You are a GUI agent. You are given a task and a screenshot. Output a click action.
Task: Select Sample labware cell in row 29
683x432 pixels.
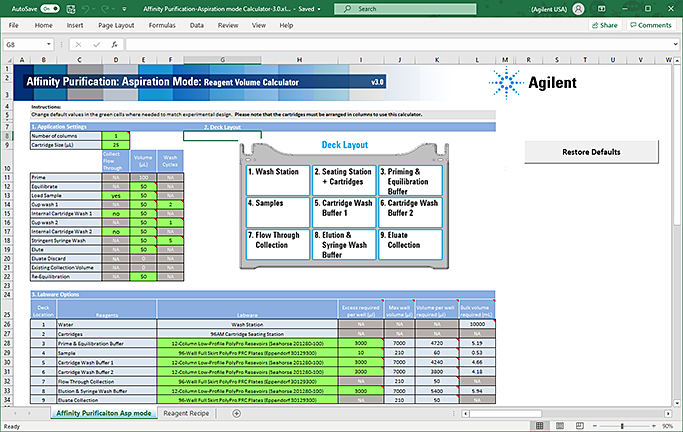pyautogui.click(x=247, y=353)
